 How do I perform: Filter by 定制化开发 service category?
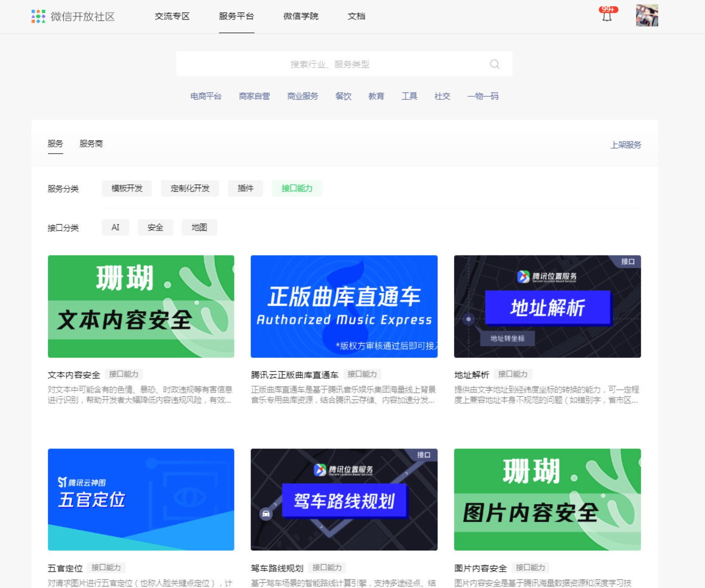[x=190, y=188]
